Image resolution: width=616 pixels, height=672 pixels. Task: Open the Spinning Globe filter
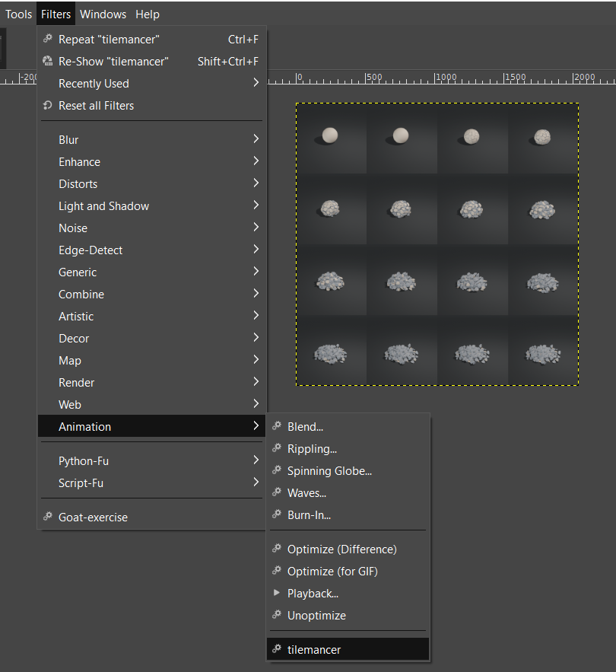327,470
